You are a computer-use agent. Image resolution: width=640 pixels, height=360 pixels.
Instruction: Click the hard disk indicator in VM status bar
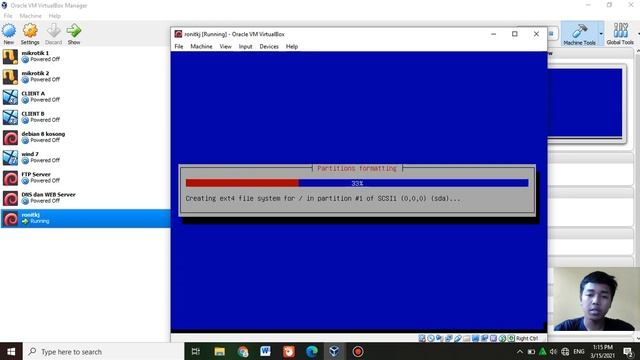(422, 338)
